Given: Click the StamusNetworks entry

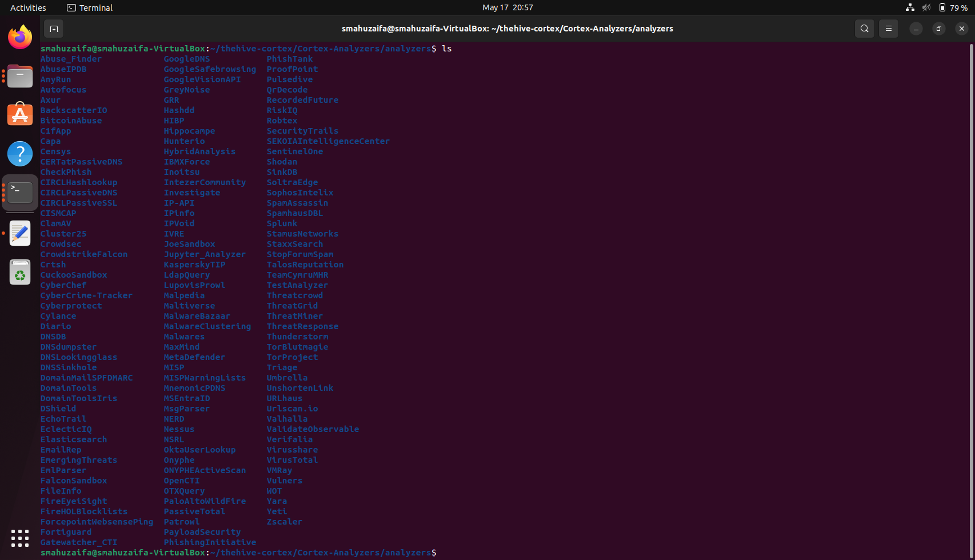Looking at the screenshot, I should [302, 234].
